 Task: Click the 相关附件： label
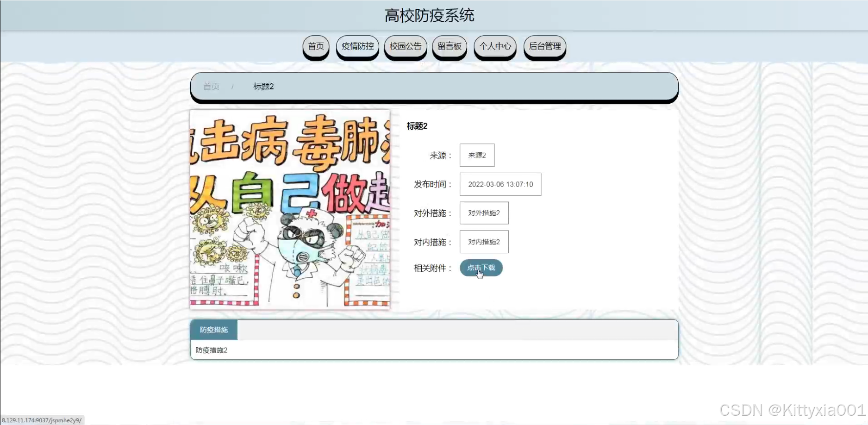pos(433,268)
